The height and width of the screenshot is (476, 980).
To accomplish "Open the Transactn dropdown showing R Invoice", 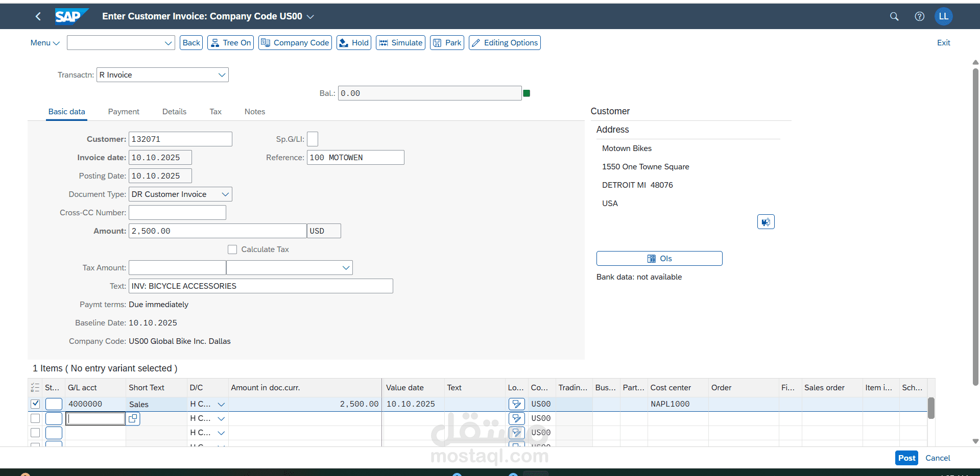I will [222, 75].
